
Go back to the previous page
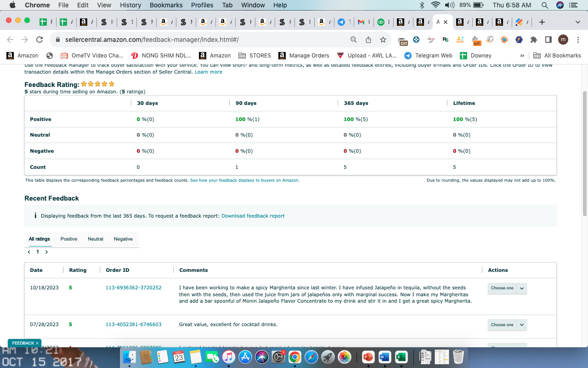point(10,40)
